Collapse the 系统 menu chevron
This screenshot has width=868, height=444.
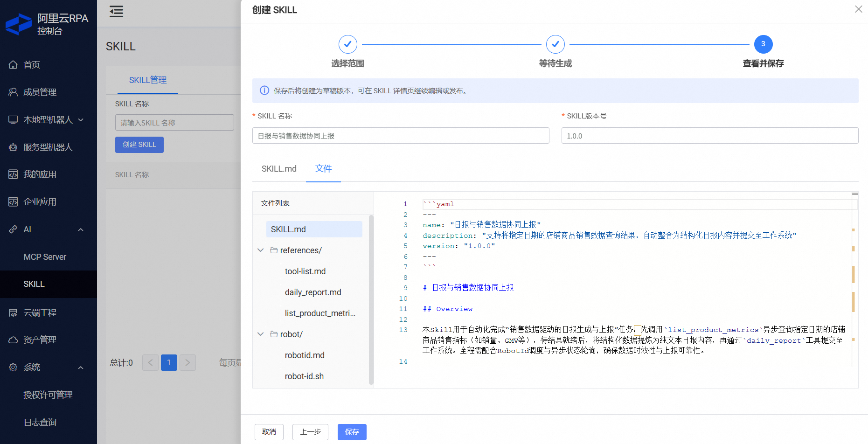click(81, 368)
